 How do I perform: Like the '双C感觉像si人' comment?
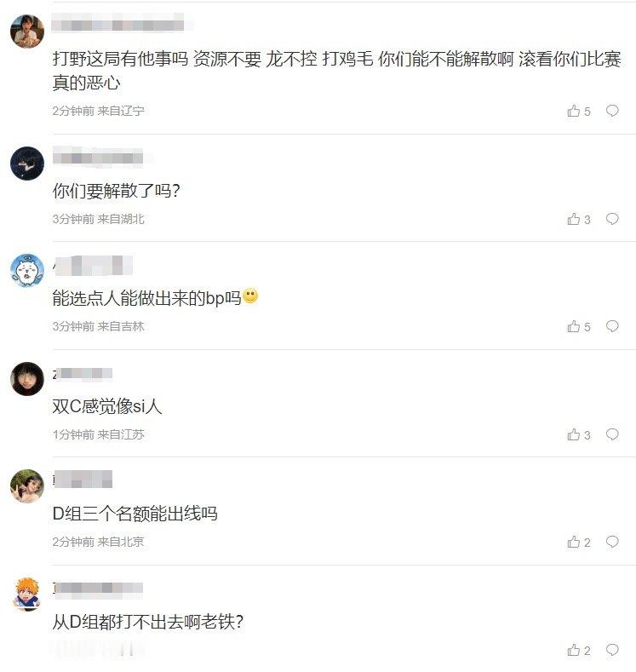click(579, 434)
